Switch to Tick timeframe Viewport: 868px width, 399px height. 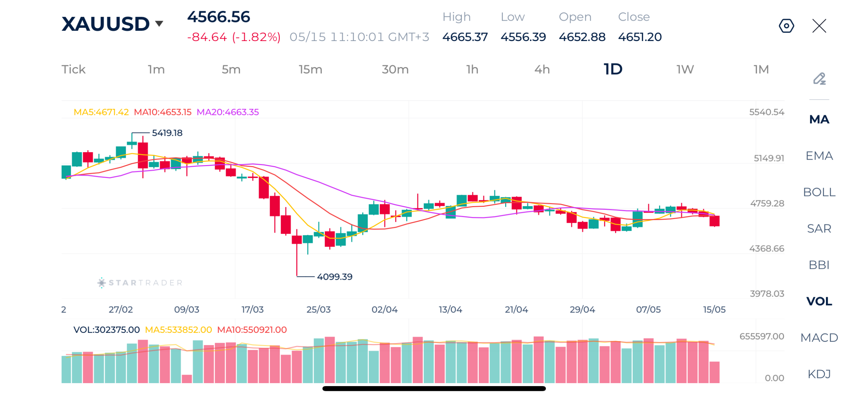click(x=73, y=69)
